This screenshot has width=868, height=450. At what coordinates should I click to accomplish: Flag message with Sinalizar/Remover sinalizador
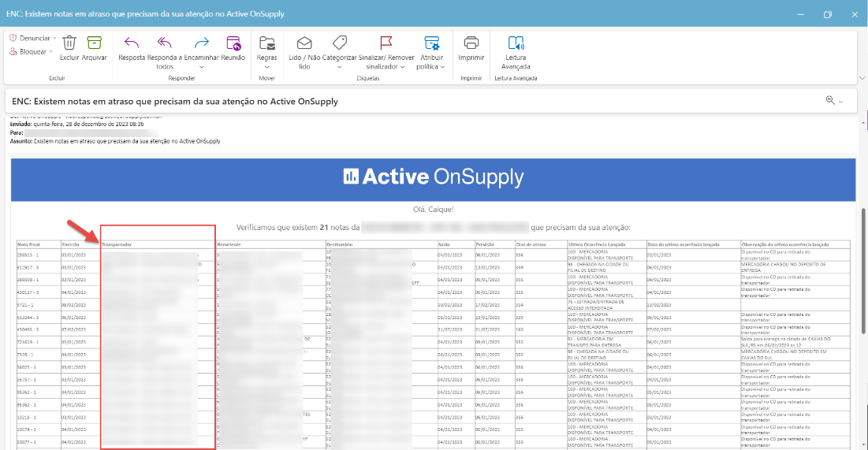[386, 43]
